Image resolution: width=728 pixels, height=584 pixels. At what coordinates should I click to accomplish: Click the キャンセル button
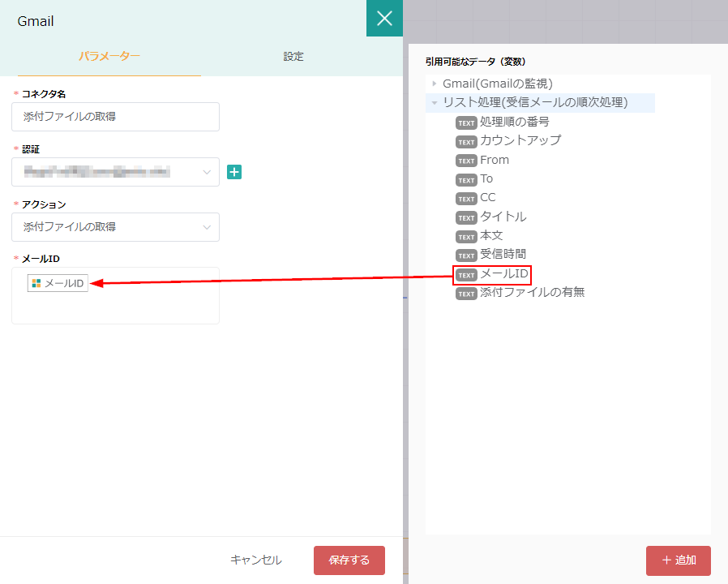[x=256, y=560]
